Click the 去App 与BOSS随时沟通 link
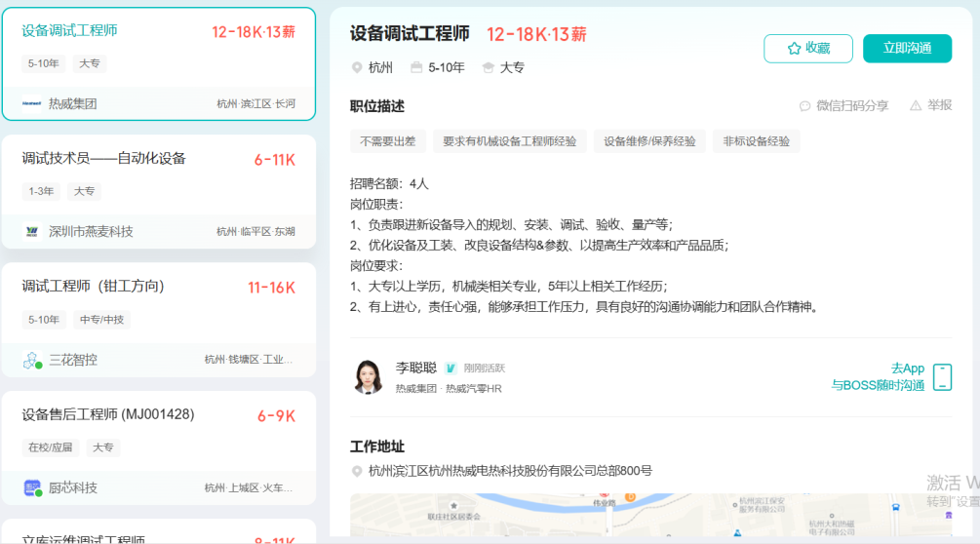This screenshot has width=980, height=544. click(878, 377)
